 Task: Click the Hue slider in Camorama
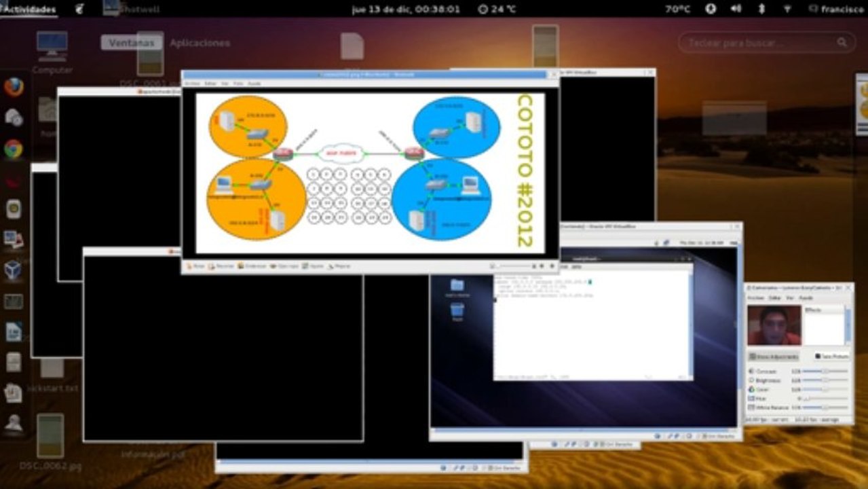click(825, 398)
